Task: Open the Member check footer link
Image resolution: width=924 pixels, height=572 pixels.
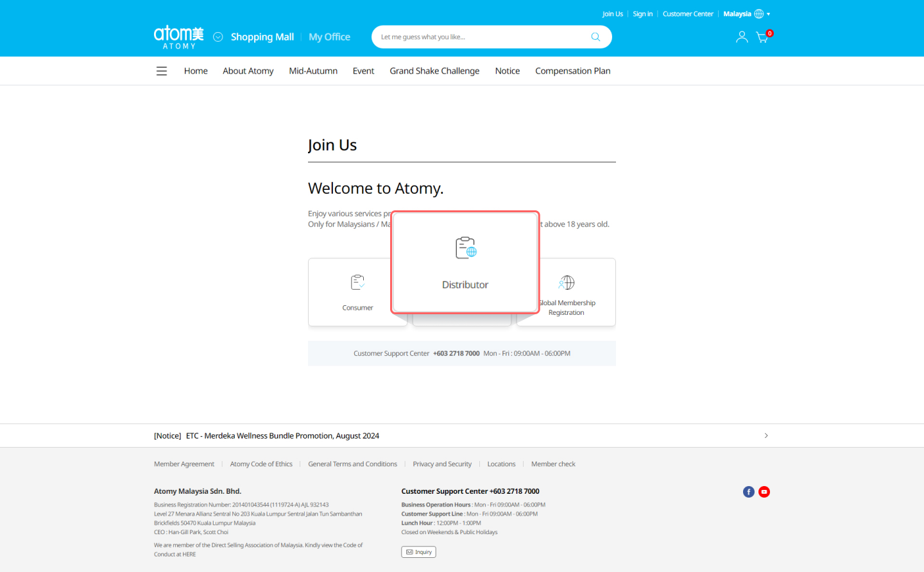Action: (x=553, y=464)
